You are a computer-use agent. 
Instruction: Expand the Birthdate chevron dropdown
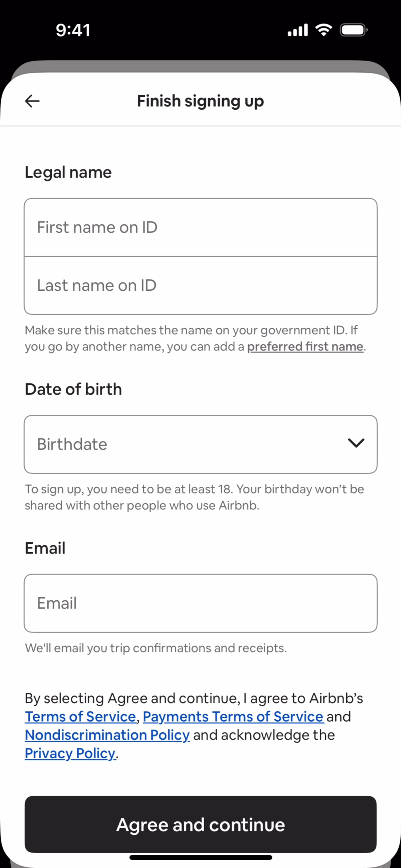point(356,443)
